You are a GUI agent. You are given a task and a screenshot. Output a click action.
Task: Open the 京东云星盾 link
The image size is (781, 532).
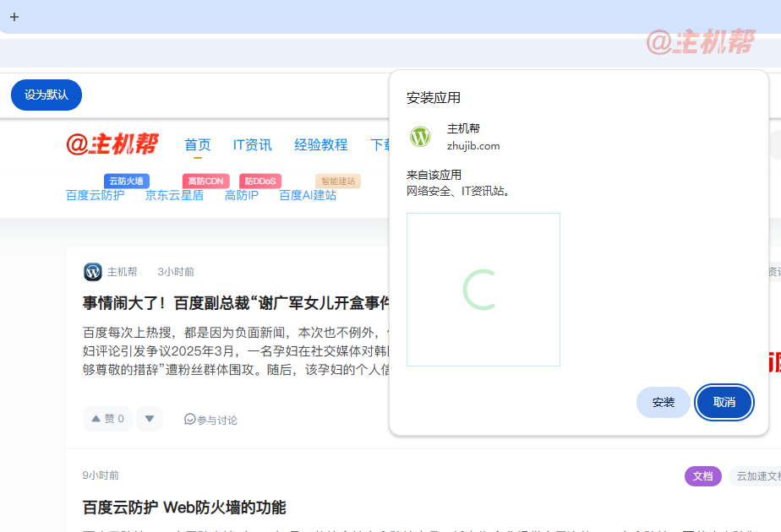point(174,196)
